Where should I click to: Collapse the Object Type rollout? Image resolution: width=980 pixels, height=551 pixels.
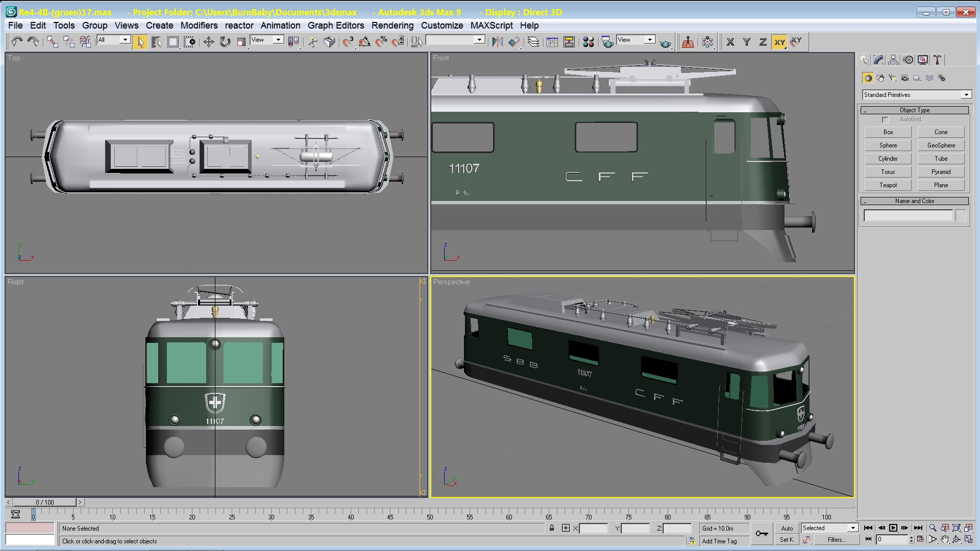pos(914,110)
